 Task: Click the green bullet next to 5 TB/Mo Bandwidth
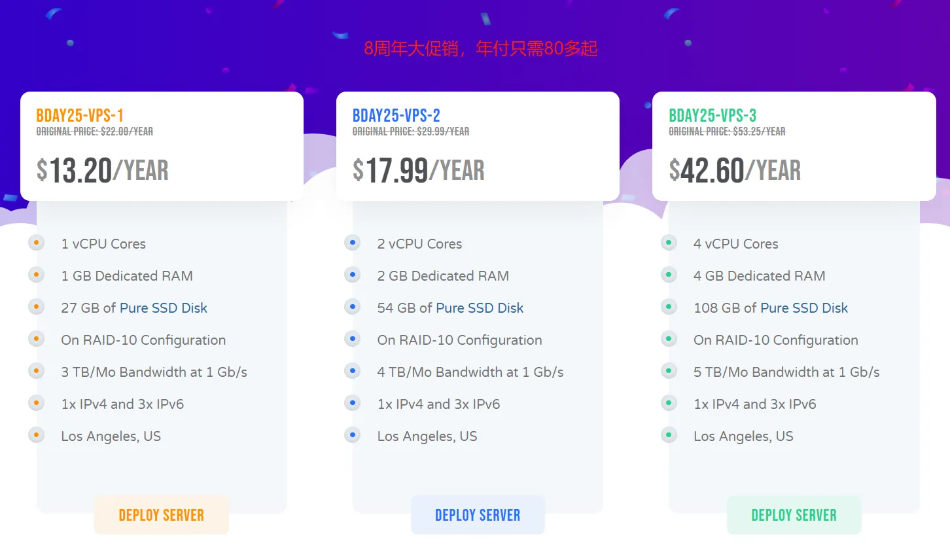[x=669, y=371]
